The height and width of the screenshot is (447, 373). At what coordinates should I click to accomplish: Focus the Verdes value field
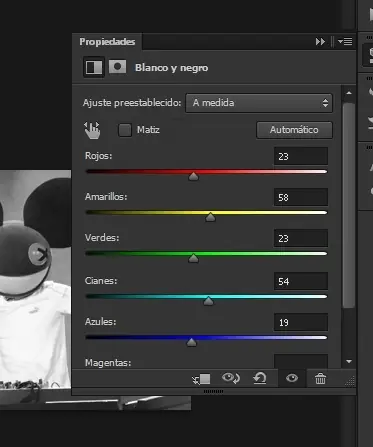(301, 238)
